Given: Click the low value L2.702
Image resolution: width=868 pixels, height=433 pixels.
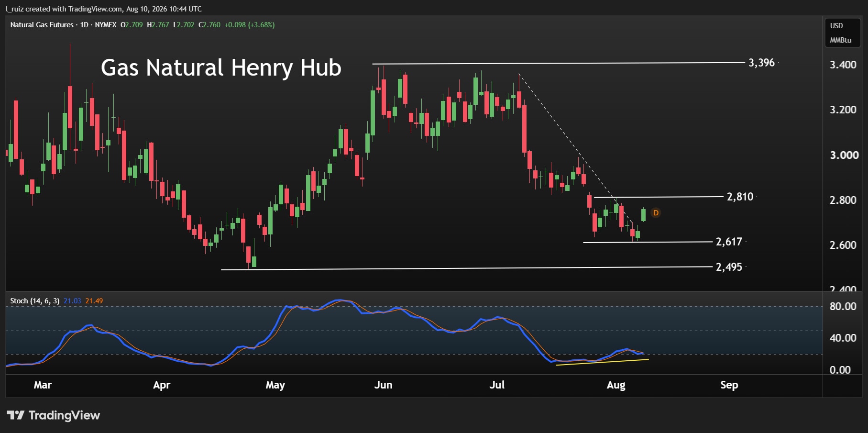Looking at the screenshot, I should (x=184, y=25).
